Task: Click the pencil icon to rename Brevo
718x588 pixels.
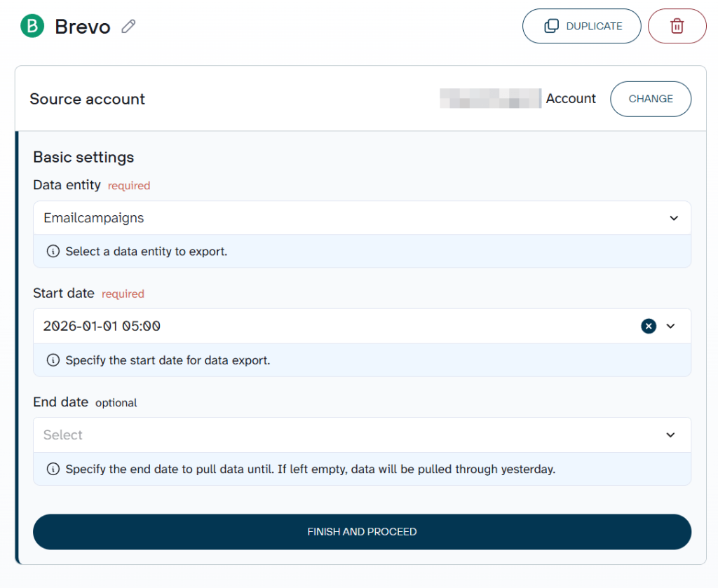Action: tap(128, 27)
